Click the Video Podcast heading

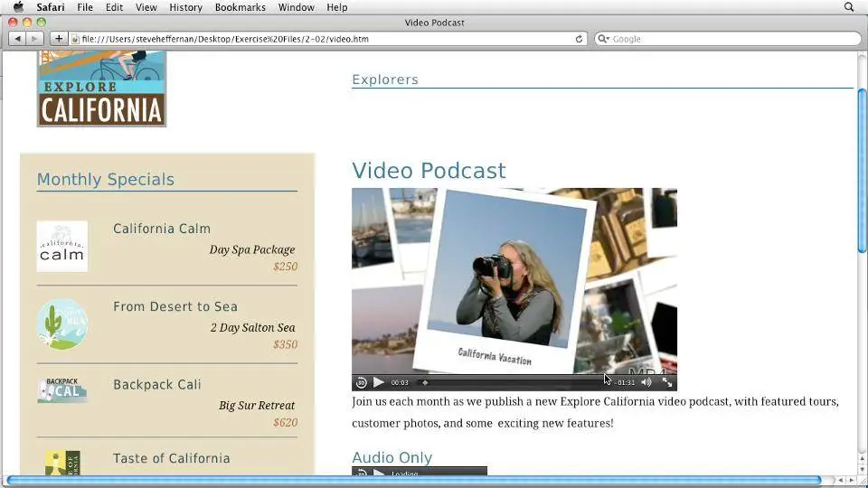(429, 171)
